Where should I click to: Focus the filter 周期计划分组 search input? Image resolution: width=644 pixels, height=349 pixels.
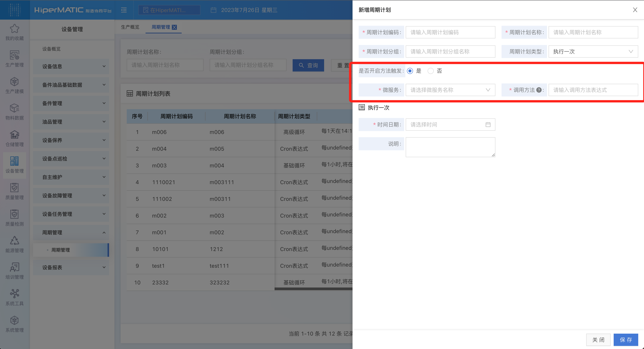pos(248,65)
